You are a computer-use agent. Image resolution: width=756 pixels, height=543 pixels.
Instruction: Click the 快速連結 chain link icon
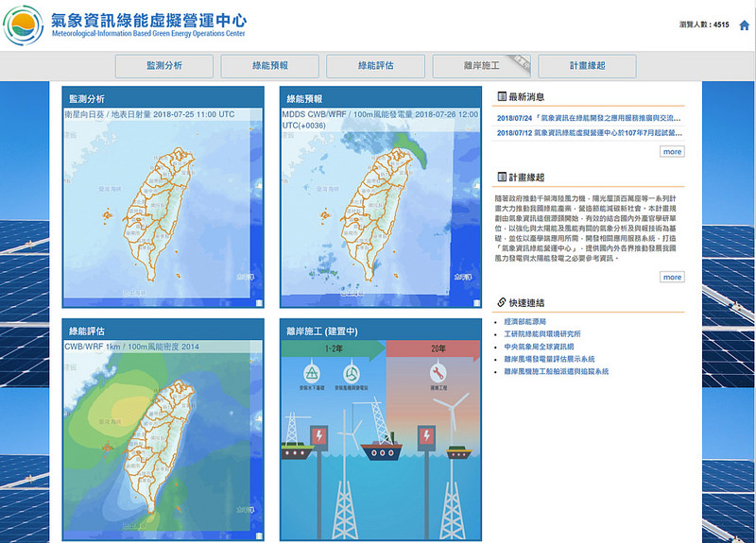[x=502, y=302]
